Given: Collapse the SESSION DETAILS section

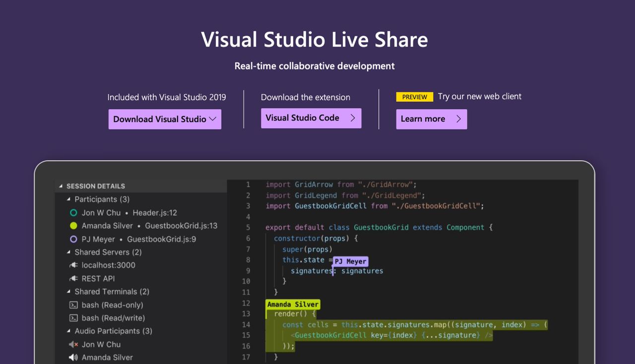Looking at the screenshot, I should click(61, 186).
